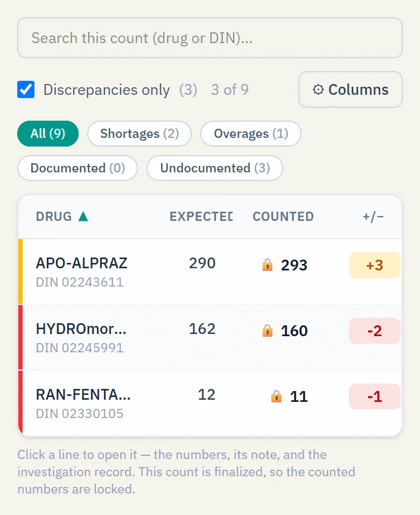Click counted value 11
Image resolution: width=420 pixels, height=515 pixels.
click(x=299, y=396)
